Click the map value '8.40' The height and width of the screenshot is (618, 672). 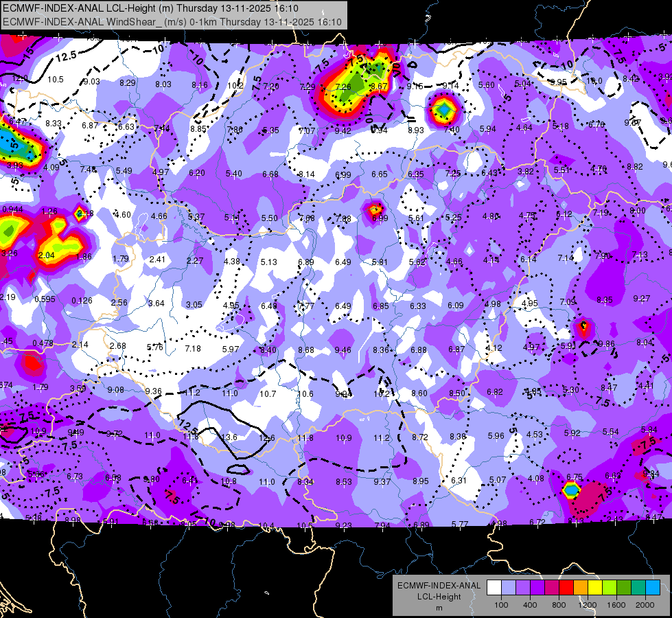[x=268, y=350]
